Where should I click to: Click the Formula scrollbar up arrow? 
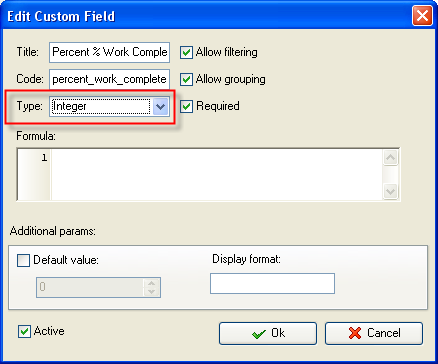(x=390, y=157)
